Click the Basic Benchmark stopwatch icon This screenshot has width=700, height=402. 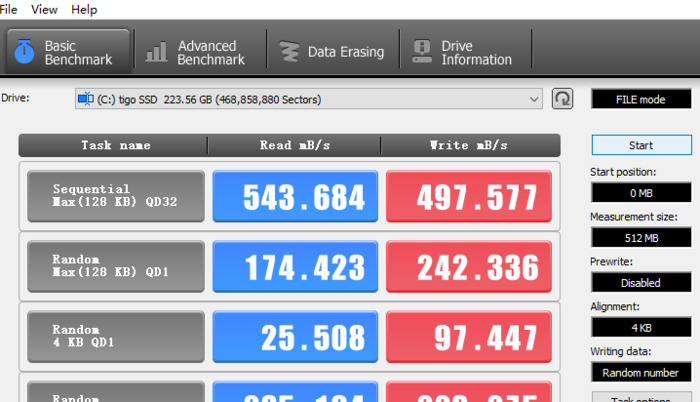(x=25, y=52)
